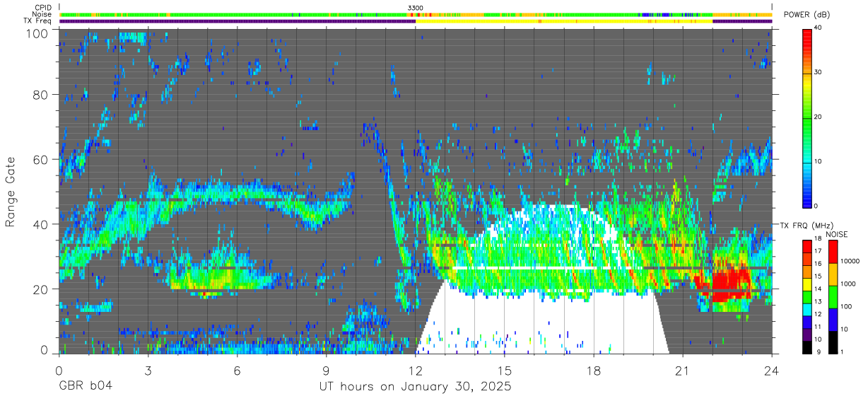Select the GBR b04 radar label
Screen dimensions: 868x401
[x=85, y=388]
